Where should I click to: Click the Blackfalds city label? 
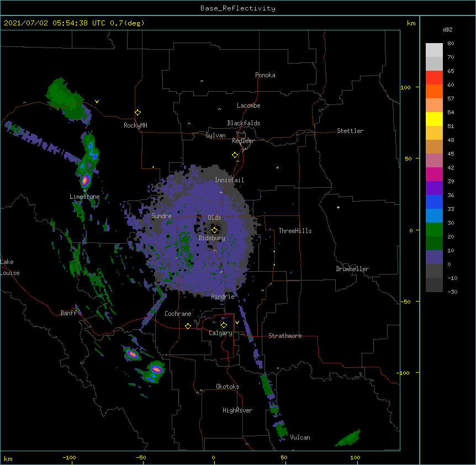(244, 123)
